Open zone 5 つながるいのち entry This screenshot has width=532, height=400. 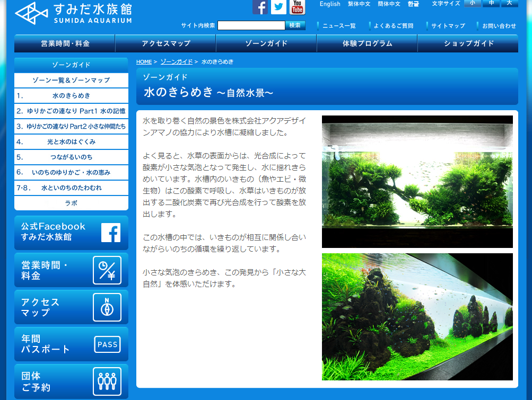(71, 157)
